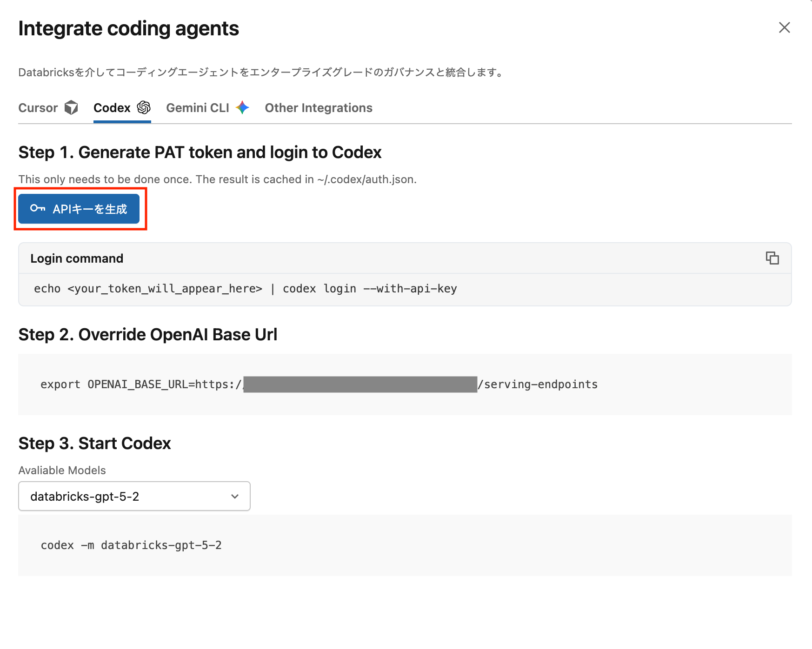Image resolution: width=812 pixels, height=649 pixels.
Task: Click the Codex OpenAI logo icon
Action: pos(144,107)
